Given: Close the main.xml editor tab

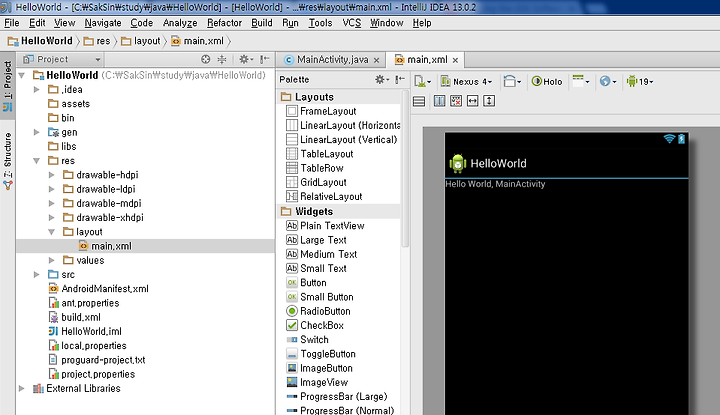Looking at the screenshot, I should (x=456, y=60).
